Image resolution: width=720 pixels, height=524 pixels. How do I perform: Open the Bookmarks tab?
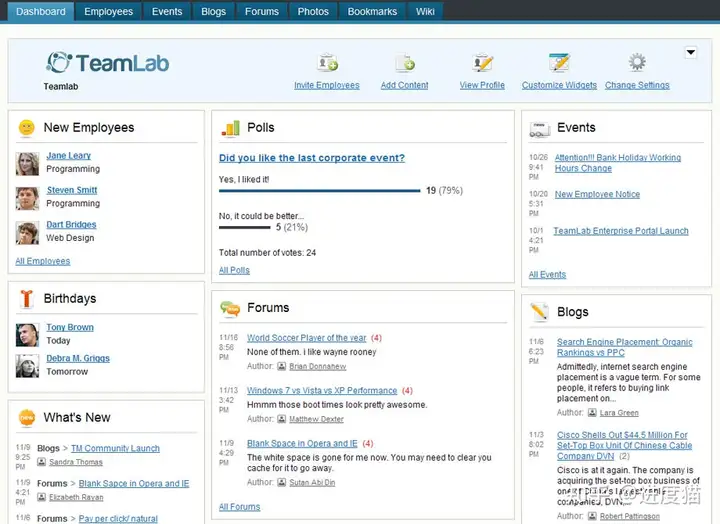(x=372, y=11)
